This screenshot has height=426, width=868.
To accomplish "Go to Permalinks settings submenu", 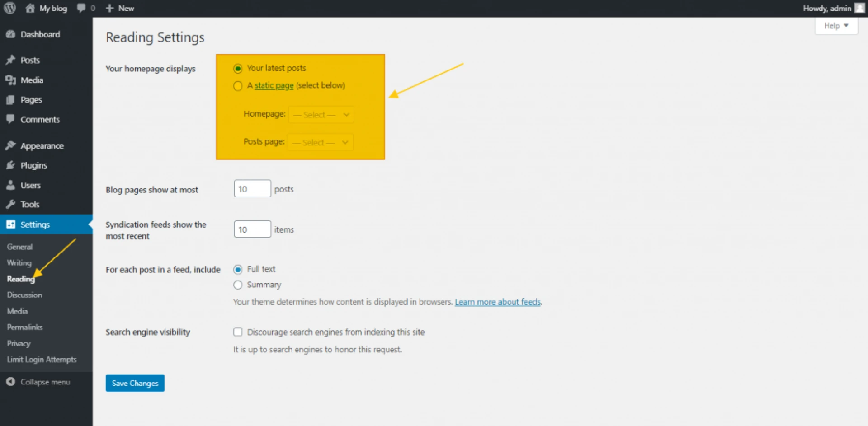I will tap(25, 328).
